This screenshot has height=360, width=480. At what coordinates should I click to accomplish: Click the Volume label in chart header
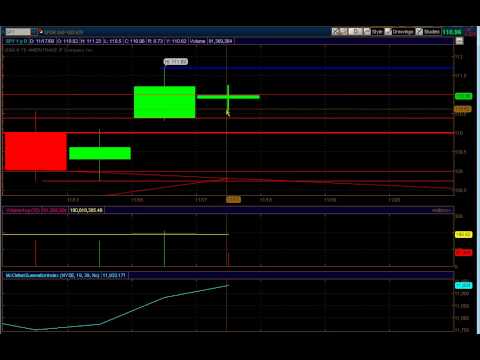pyautogui.click(x=197, y=41)
